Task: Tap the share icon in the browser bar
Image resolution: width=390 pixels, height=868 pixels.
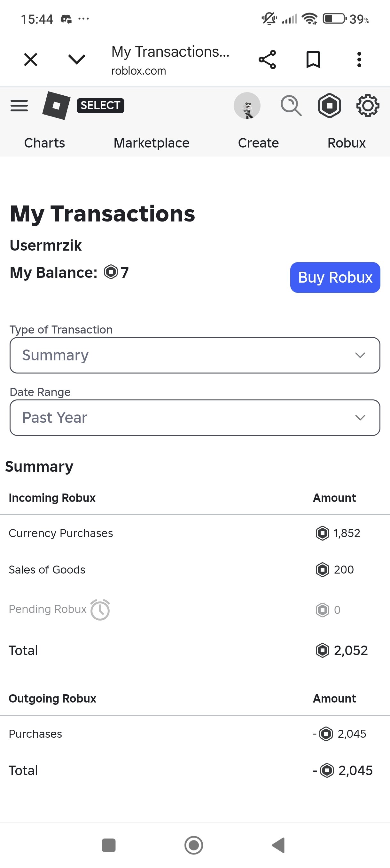Action: (x=267, y=60)
